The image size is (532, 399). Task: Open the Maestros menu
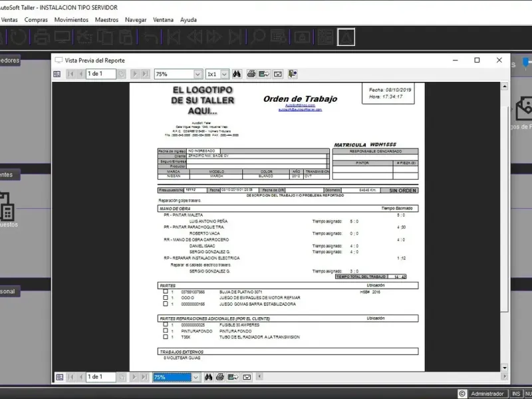(106, 20)
